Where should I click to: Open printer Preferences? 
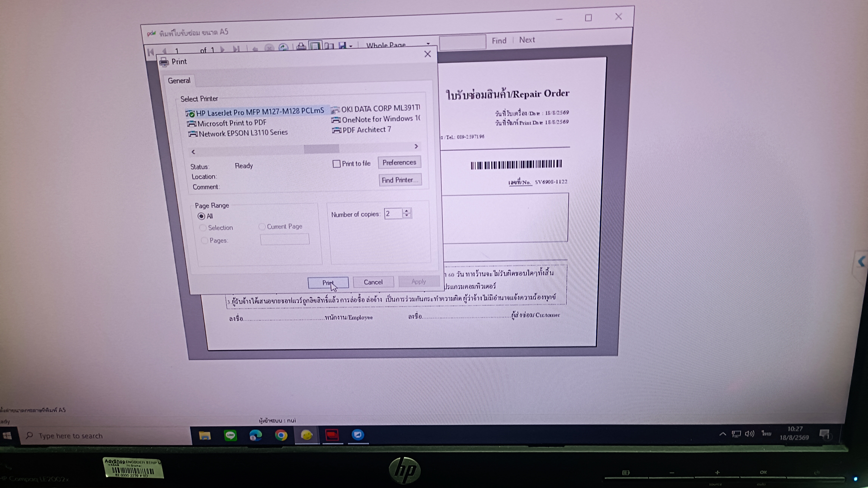[x=399, y=162]
